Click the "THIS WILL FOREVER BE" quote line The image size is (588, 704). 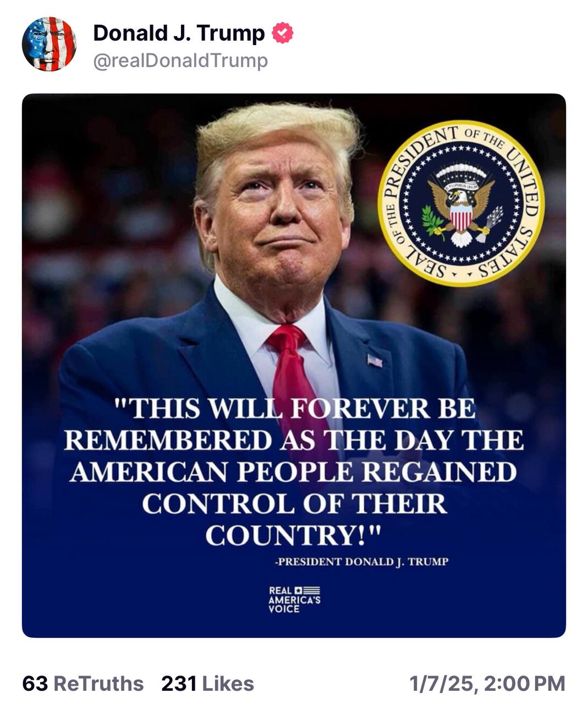point(294,409)
